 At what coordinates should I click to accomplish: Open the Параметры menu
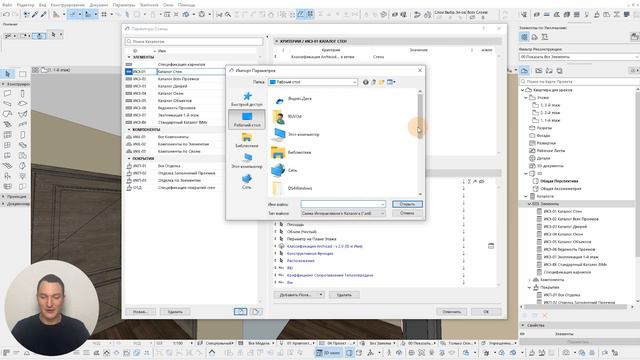pos(124,5)
